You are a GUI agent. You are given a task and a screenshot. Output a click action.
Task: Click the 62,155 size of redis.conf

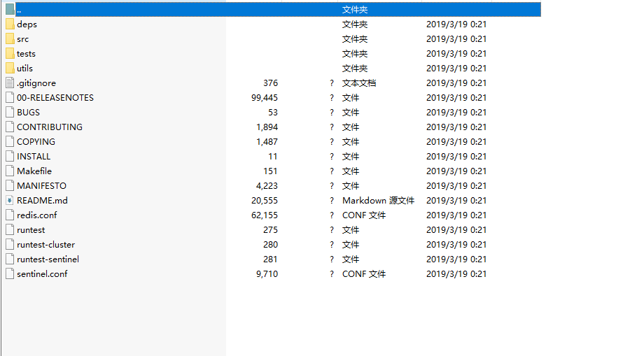click(x=265, y=215)
